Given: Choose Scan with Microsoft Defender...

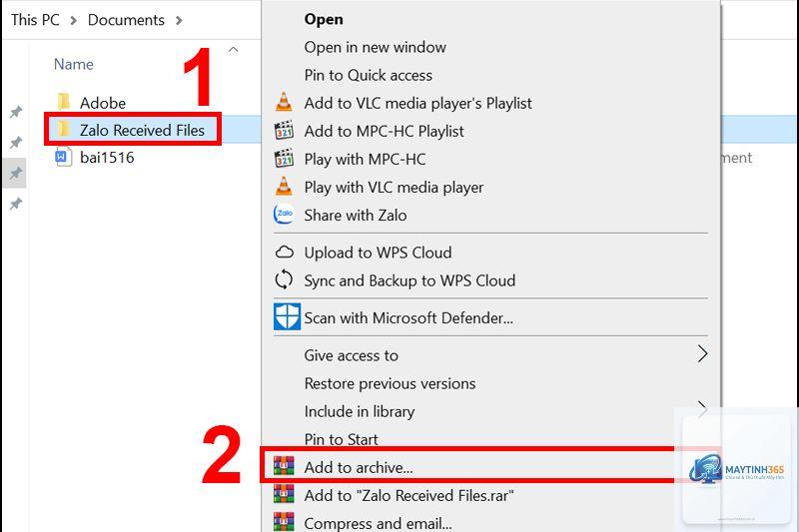Looking at the screenshot, I should (408, 318).
